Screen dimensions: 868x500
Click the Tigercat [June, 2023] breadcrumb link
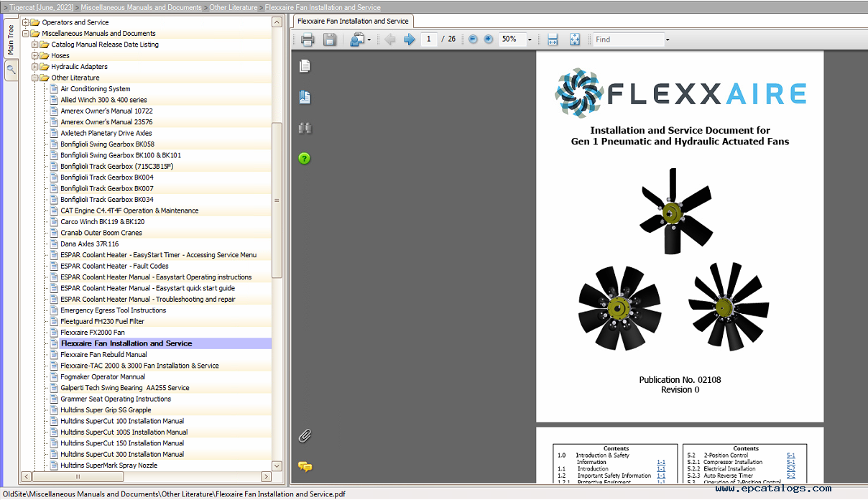click(x=41, y=7)
